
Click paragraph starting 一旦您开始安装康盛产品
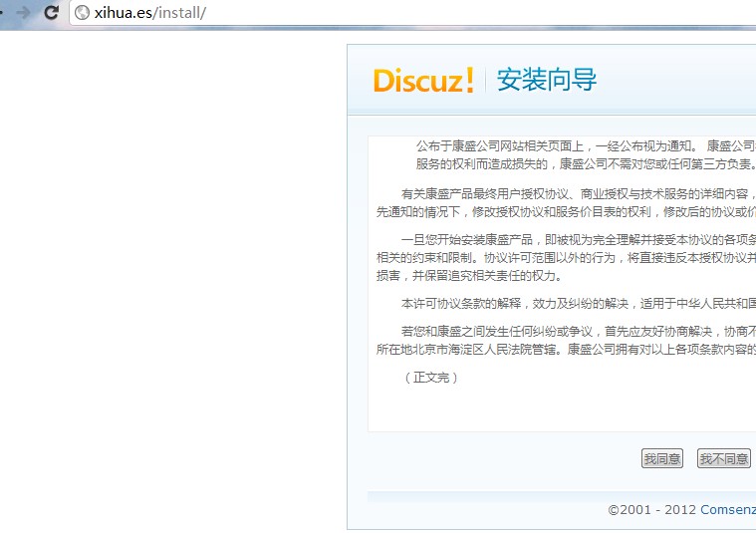566,258
